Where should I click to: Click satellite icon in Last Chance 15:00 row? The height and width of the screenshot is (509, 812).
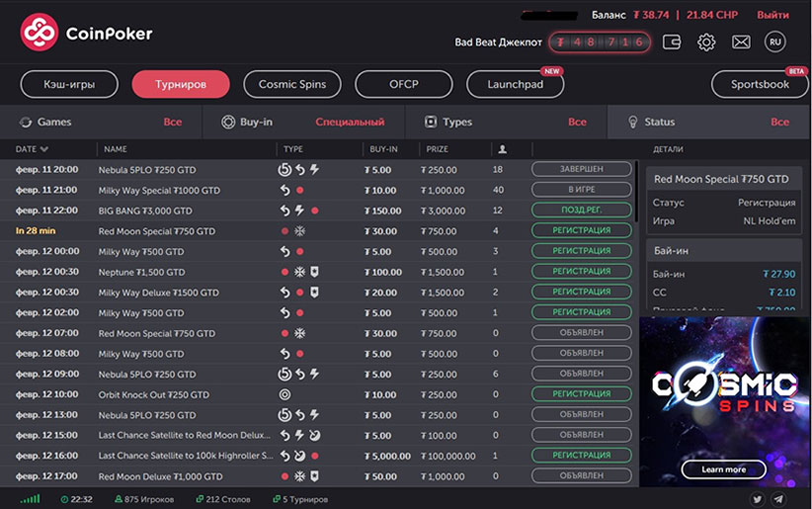(314, 436)
